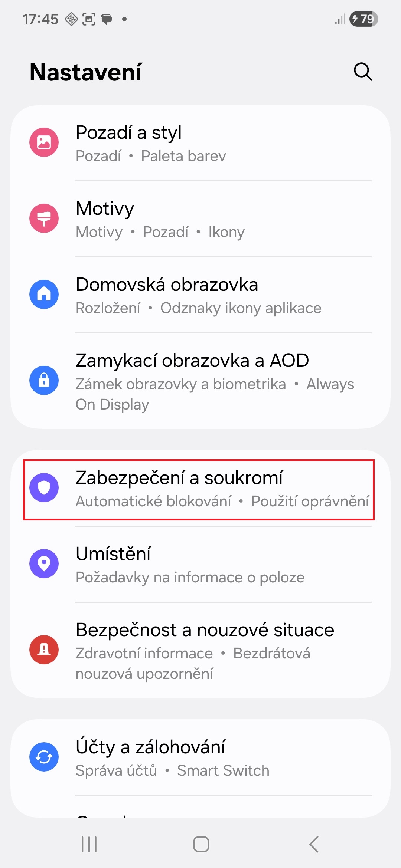
Task: Tap the purple location pin icon
Action: (44, 564)
